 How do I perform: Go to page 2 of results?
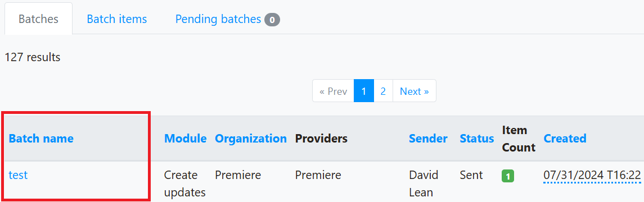coord(383,91)
